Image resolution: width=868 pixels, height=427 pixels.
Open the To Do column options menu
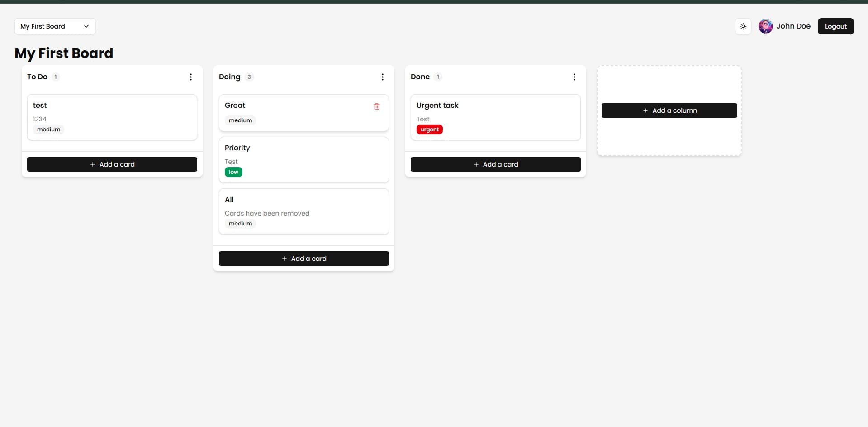(x=191, y=77)
